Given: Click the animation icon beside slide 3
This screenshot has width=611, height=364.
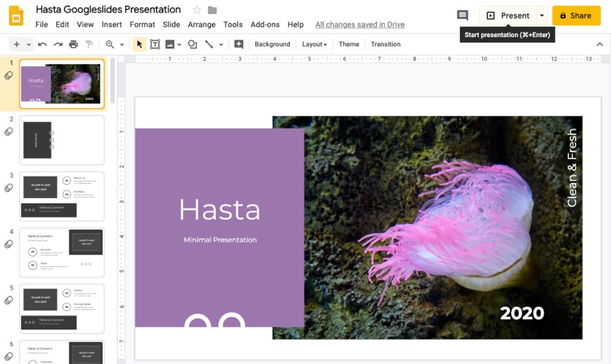Looking at the screenshot, I should (9, 187).
